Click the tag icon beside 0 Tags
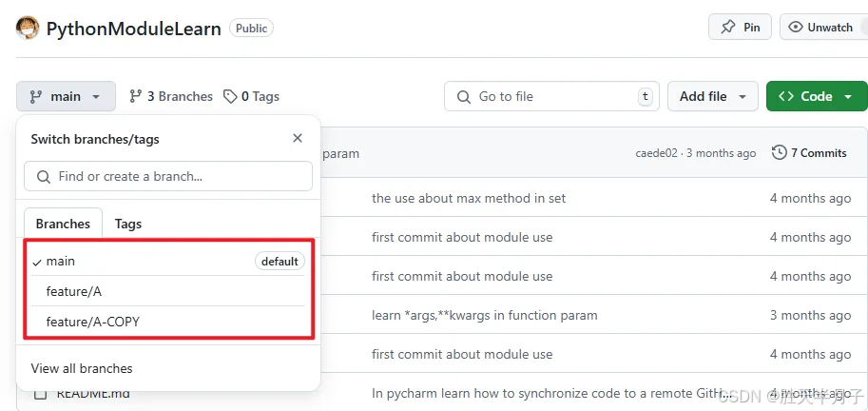 [x=230, y=96]
